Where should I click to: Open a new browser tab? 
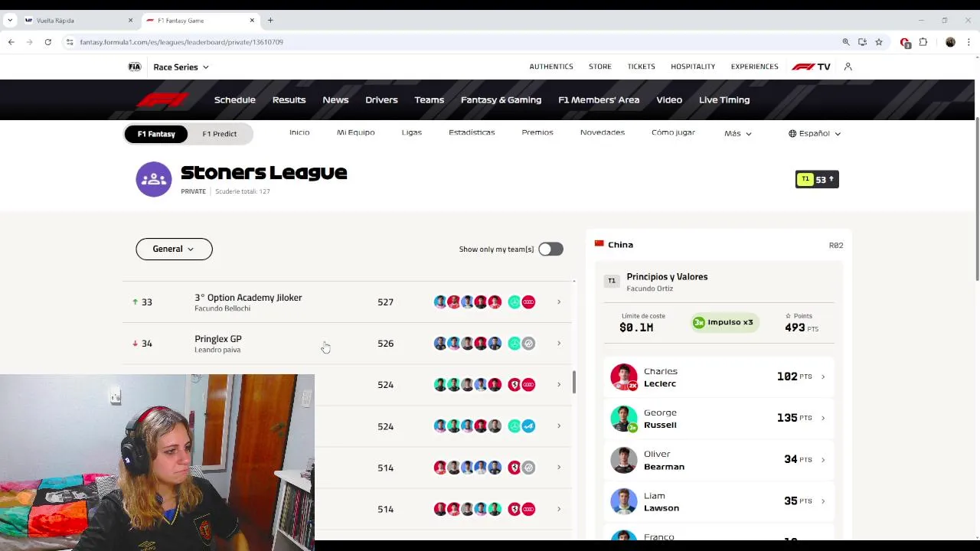coord(270,21)
